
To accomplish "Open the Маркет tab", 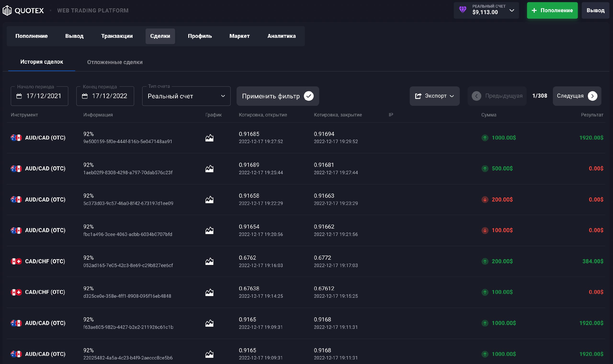I will [239, 36].
